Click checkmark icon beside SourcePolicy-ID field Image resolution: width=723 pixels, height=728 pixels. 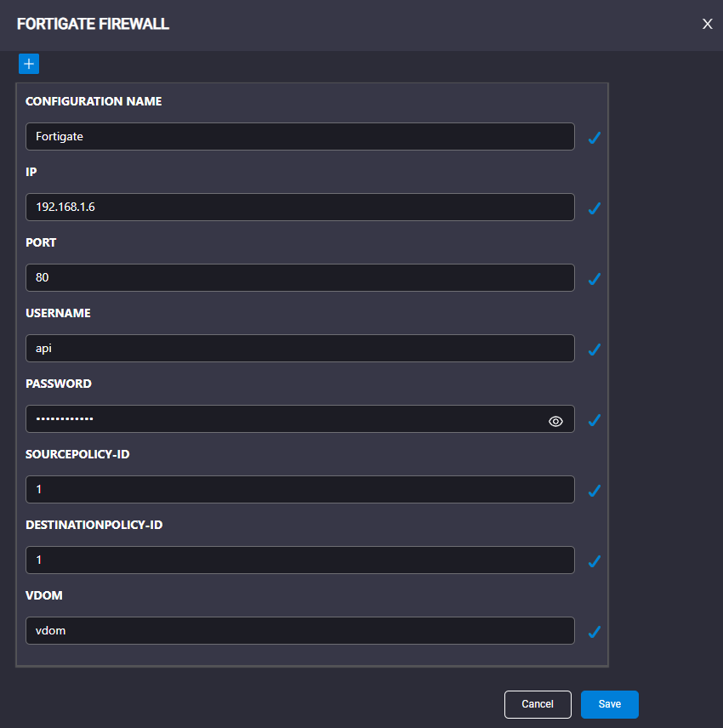click(x=595, y=490)
